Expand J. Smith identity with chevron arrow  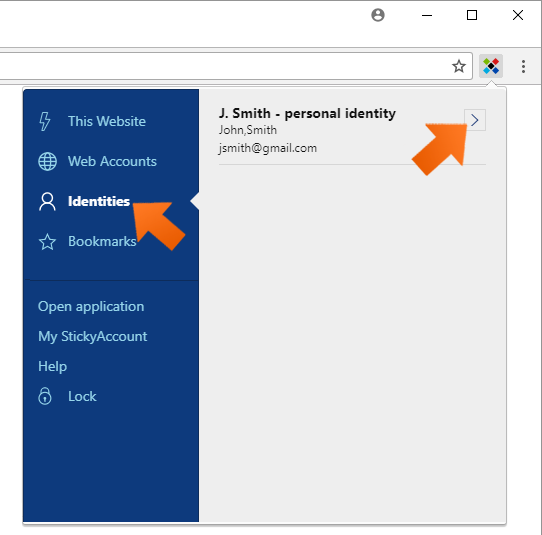[475, 120]
